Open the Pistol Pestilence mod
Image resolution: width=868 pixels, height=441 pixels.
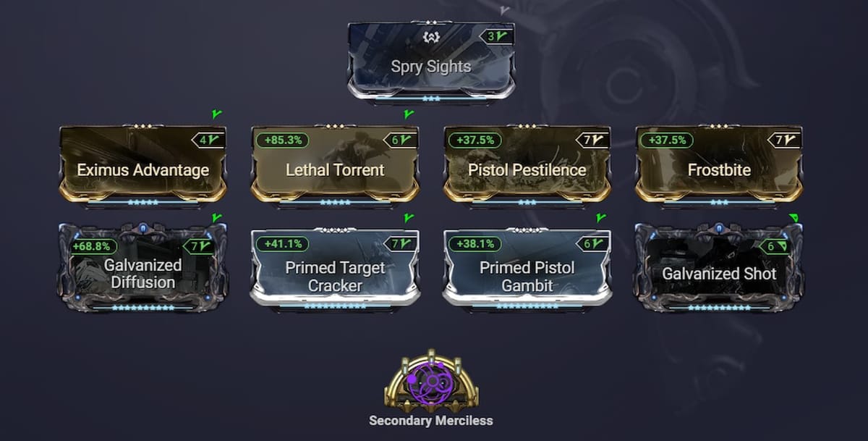[x=526, y=170]
